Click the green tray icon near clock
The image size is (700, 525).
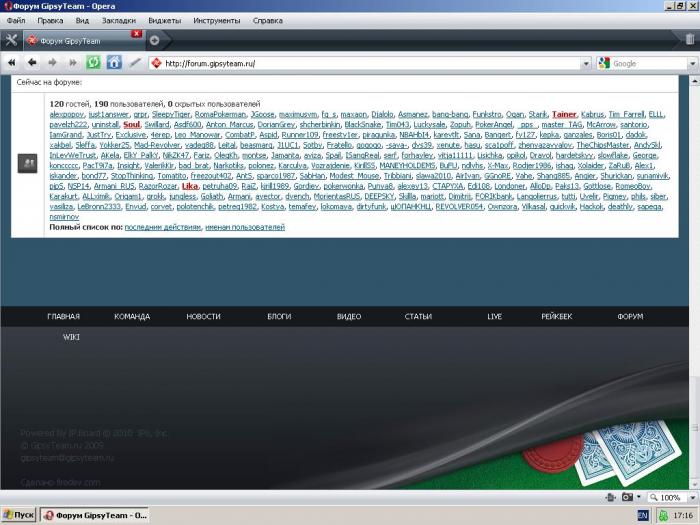pyautogui.click(x=663, y=516)
